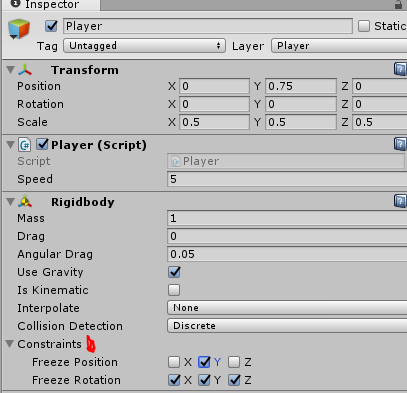Click the Speed value field
This screenshot has height=393, width=407.
pos(287,179)
